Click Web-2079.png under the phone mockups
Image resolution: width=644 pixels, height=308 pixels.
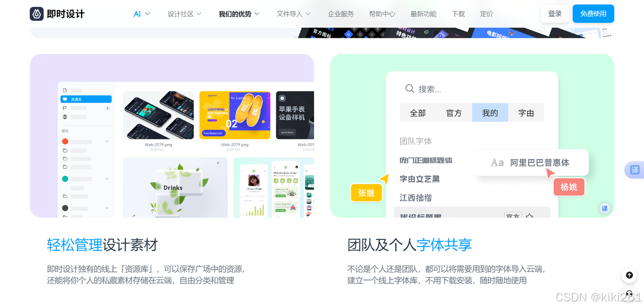pos(158,145)
